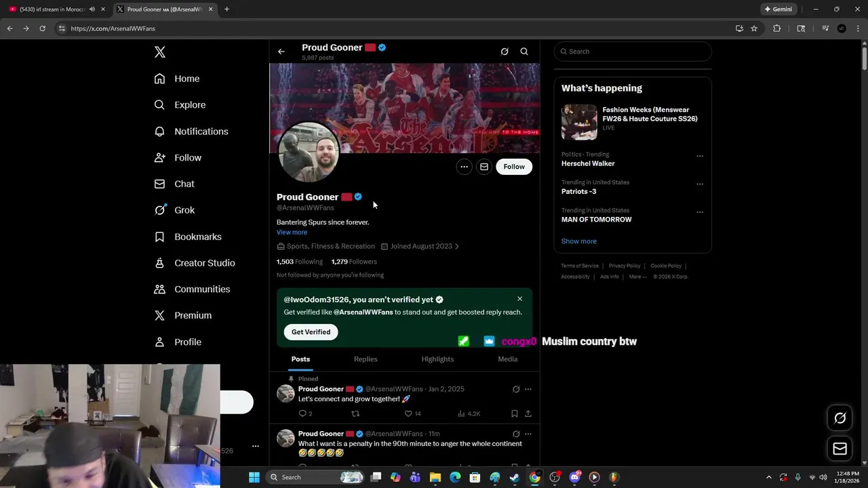Click Grok icon in profile header

click(505, 52)
